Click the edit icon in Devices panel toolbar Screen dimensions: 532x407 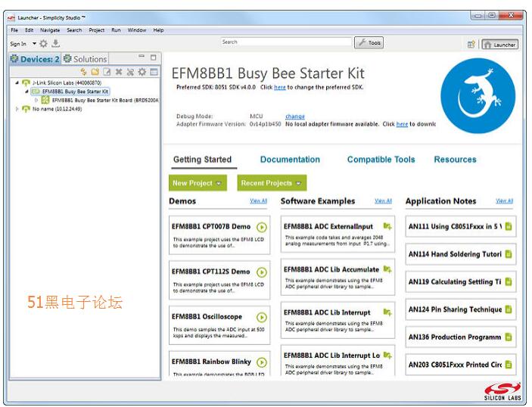click(107, 72)
